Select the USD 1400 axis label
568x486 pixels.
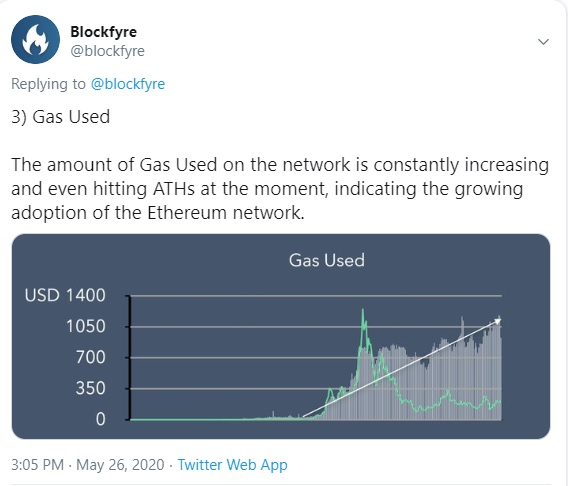tap(65, 296)
